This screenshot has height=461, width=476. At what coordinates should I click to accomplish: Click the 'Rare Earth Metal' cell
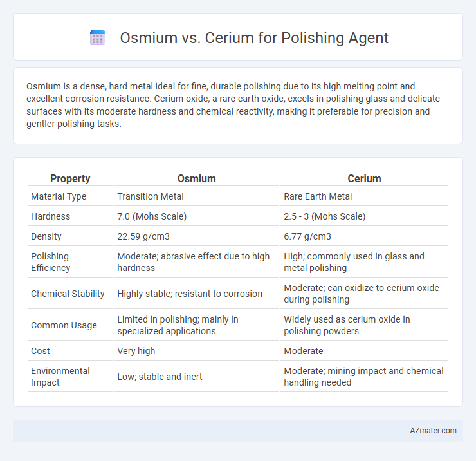click(x=318, y=196)
